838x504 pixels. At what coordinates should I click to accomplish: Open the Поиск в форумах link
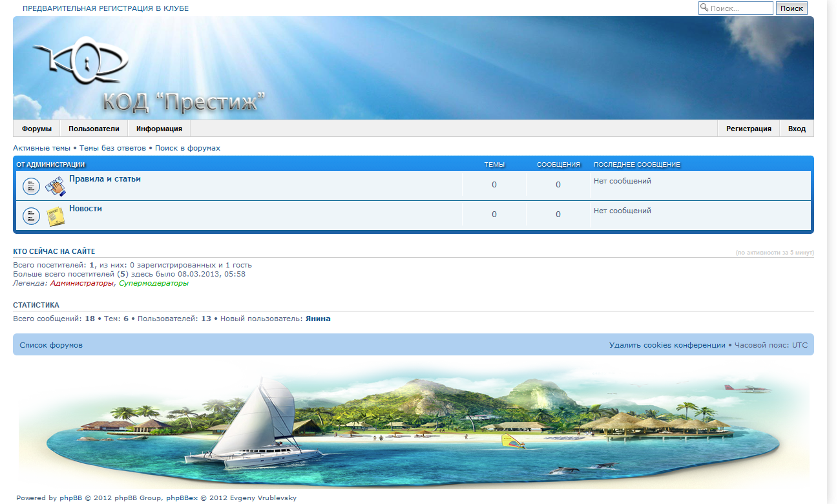pyautogui.click(x=187, y=148)
